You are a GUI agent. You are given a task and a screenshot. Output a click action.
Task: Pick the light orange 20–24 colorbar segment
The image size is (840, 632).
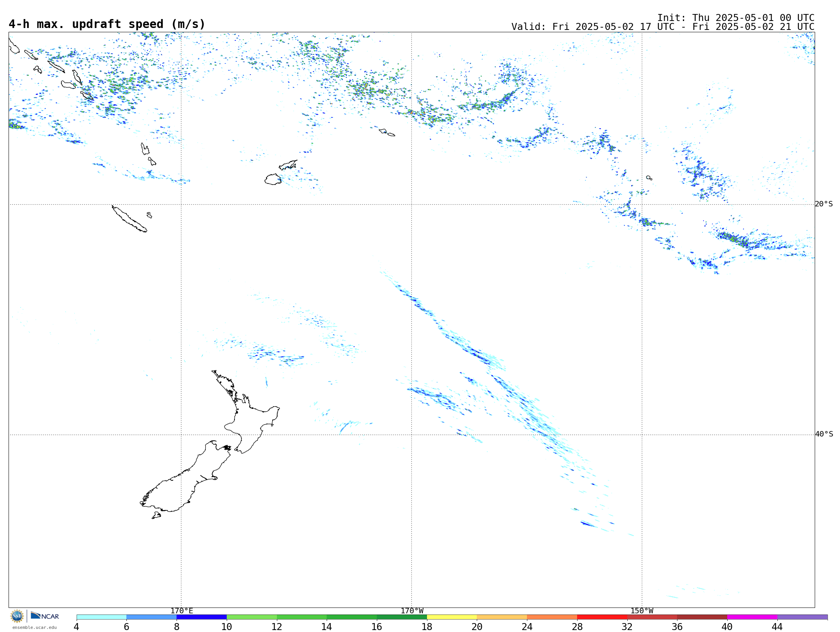[x=502, y=617]
